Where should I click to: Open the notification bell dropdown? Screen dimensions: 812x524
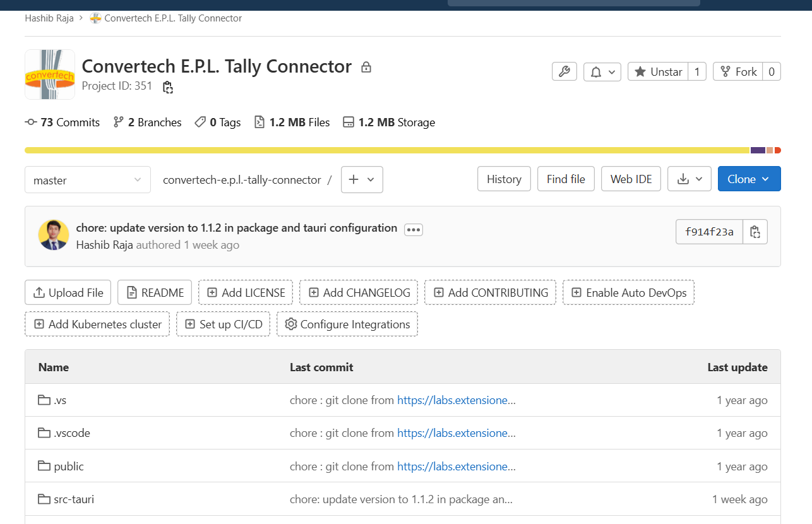point(602,72)
